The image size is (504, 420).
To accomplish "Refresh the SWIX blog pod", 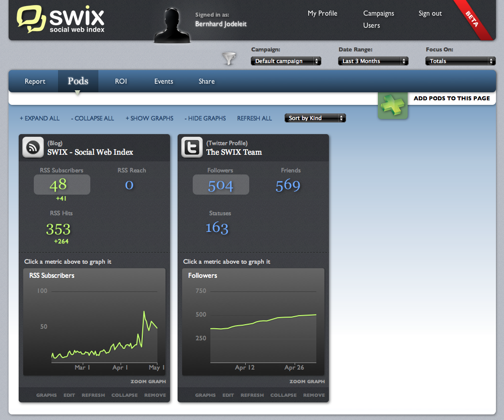I will (93, 395).
